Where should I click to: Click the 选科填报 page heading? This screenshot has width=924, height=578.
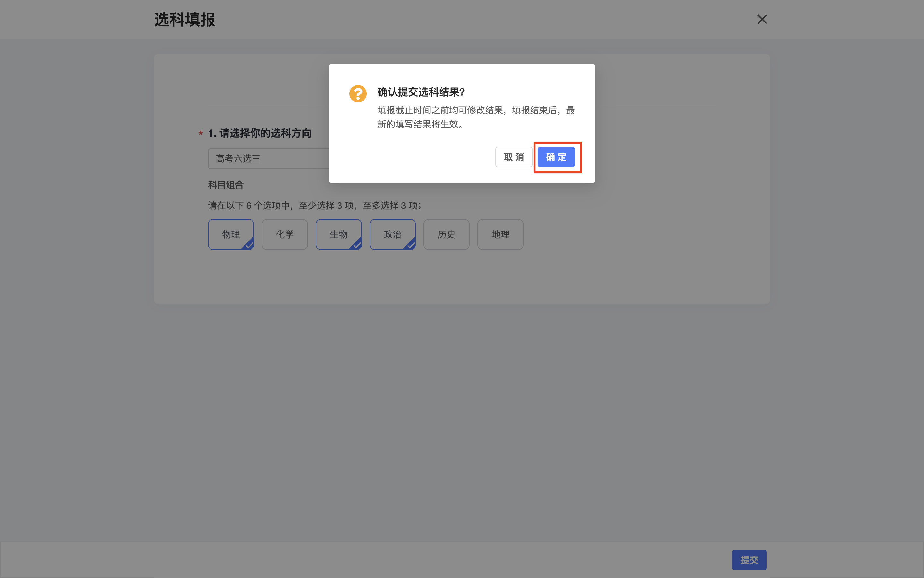click(x=185, y=20)
